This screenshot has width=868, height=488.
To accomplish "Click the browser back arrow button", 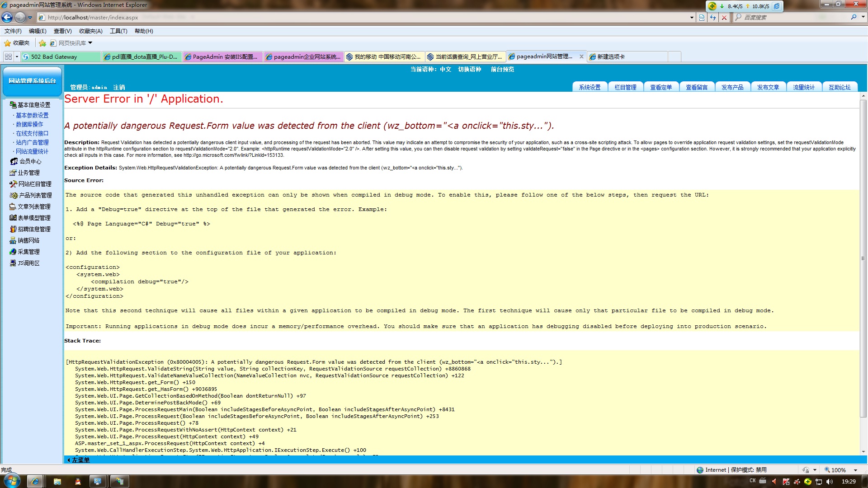I will click(7, 17).
